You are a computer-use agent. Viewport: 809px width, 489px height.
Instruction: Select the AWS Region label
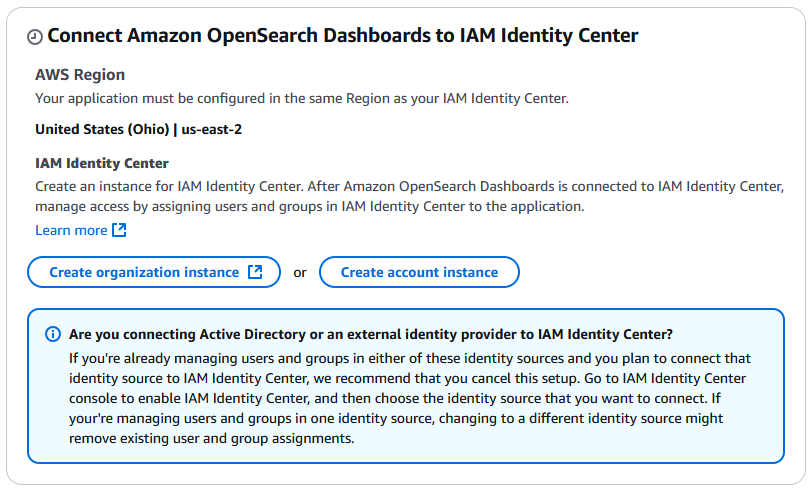pos(80,75)
